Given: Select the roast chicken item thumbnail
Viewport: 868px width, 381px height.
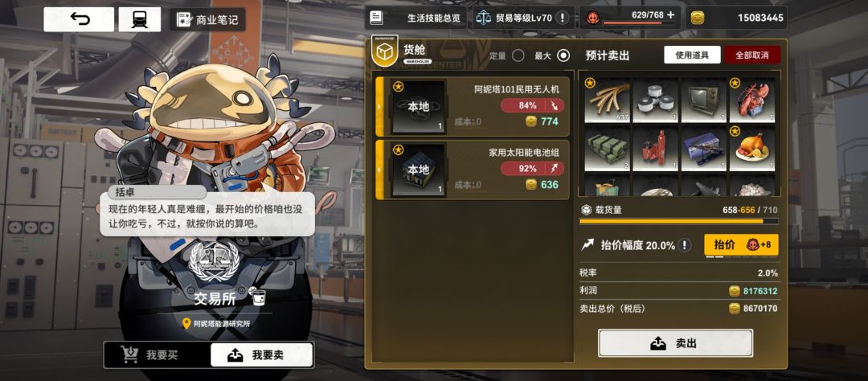Looking at the screenshot, I should point(751,149).
